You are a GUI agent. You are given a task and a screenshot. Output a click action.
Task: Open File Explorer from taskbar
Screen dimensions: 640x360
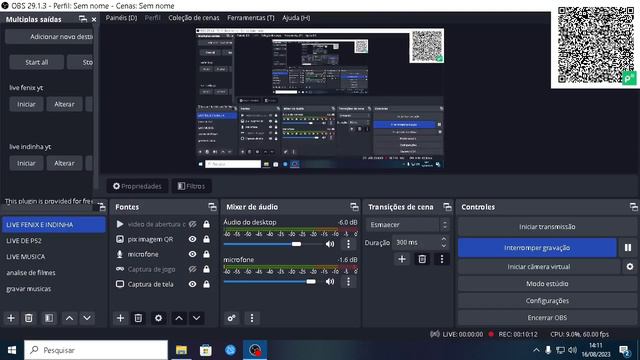click(181, 350)
